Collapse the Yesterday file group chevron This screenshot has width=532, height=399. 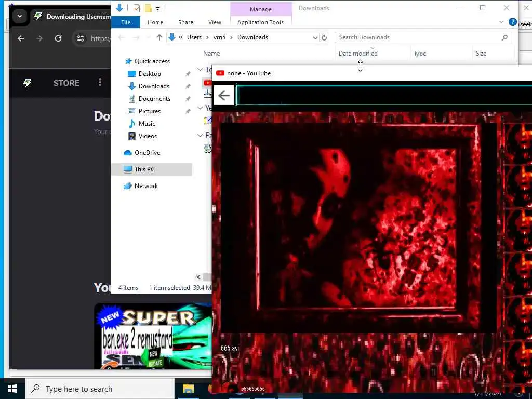pyautogui.click(x=200, y=108)
